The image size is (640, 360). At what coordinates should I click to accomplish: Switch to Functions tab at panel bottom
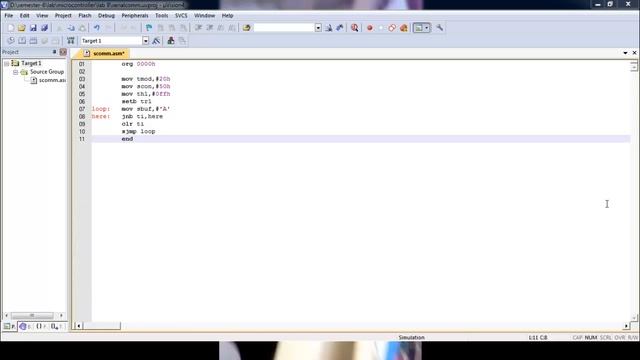point(41,326)
